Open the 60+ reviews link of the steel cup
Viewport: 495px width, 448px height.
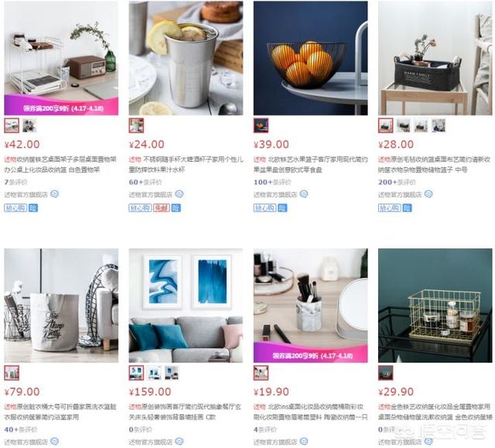coord(145,182)
